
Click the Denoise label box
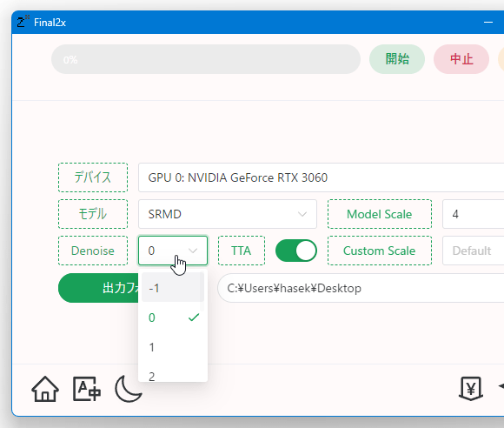pos(93,251)
